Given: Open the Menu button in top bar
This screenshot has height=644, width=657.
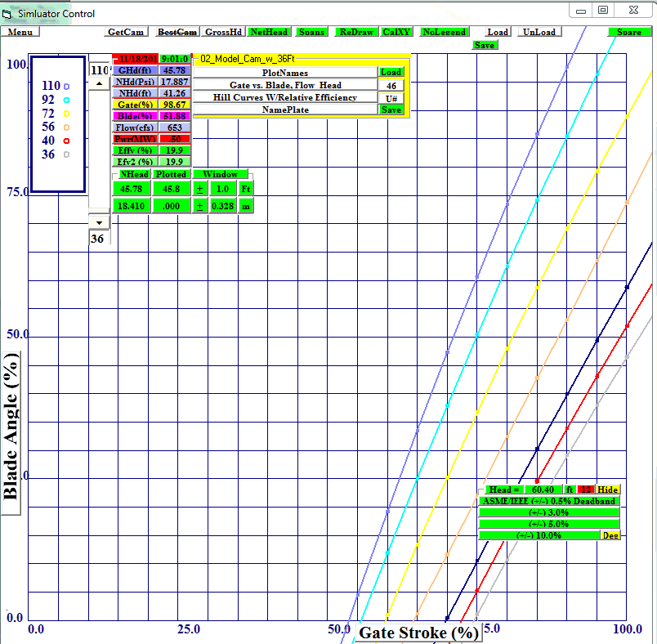Looking at the screenshot, I should pyautogui.click(x=20, y=32).
